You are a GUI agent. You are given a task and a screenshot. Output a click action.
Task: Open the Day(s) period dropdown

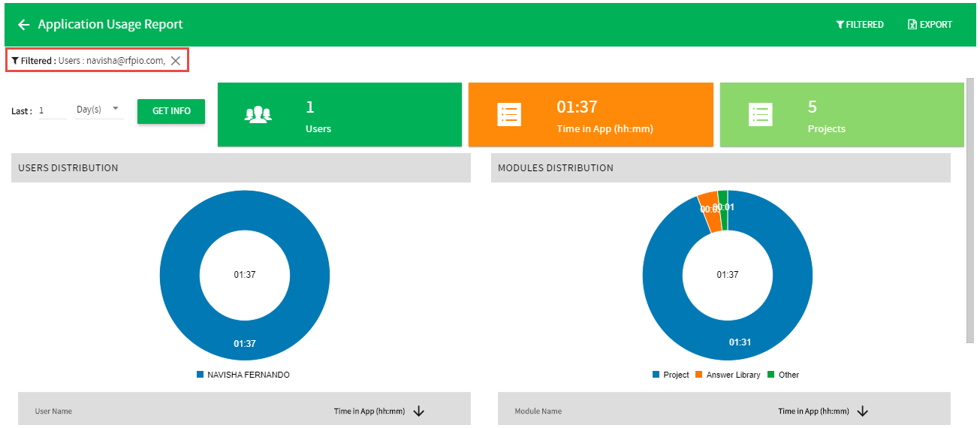pos(99,110)
